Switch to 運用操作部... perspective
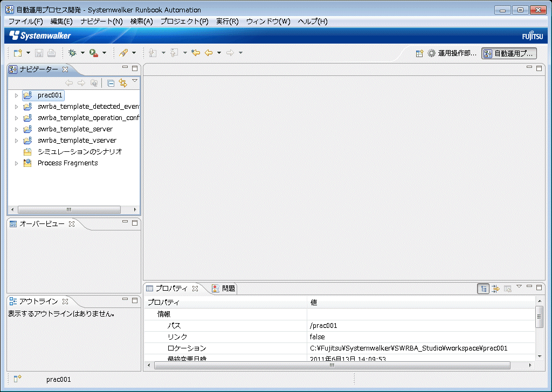 [452, 53]
